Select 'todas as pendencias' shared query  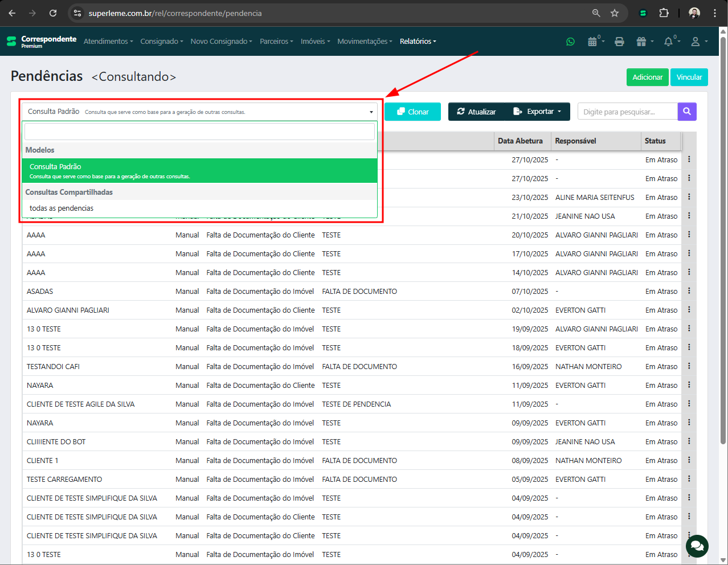click(62, 208)
